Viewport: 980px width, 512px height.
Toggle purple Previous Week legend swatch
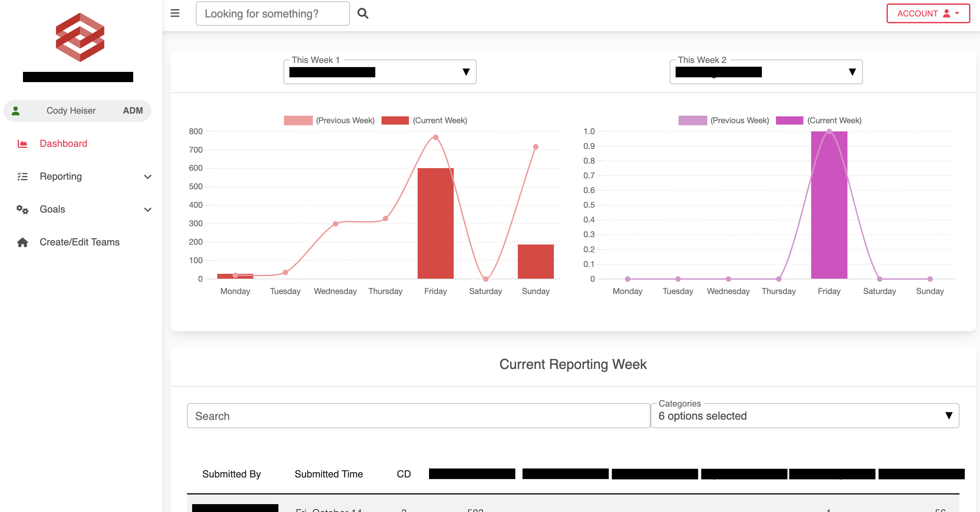(692, 120)
